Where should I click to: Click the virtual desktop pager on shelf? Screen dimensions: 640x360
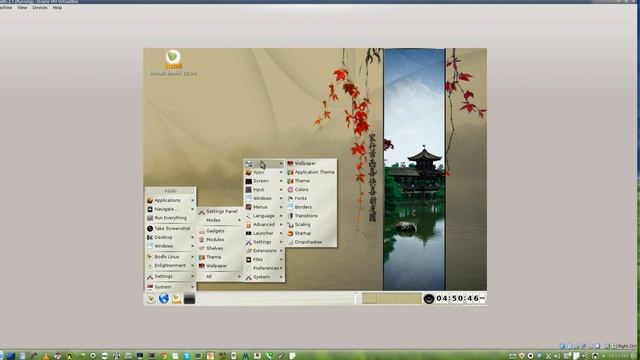(x=391, y=298)
